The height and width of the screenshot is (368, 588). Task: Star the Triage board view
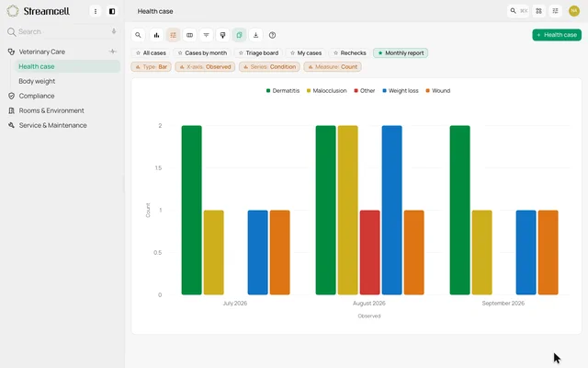pos(241,53)
